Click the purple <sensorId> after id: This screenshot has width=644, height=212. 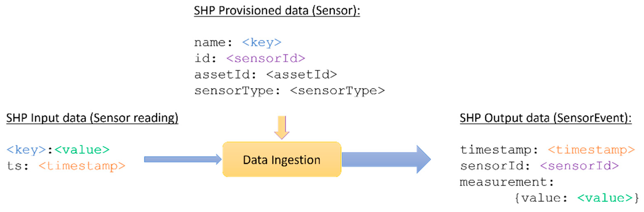pyautogui.click(x=266, y=58)
